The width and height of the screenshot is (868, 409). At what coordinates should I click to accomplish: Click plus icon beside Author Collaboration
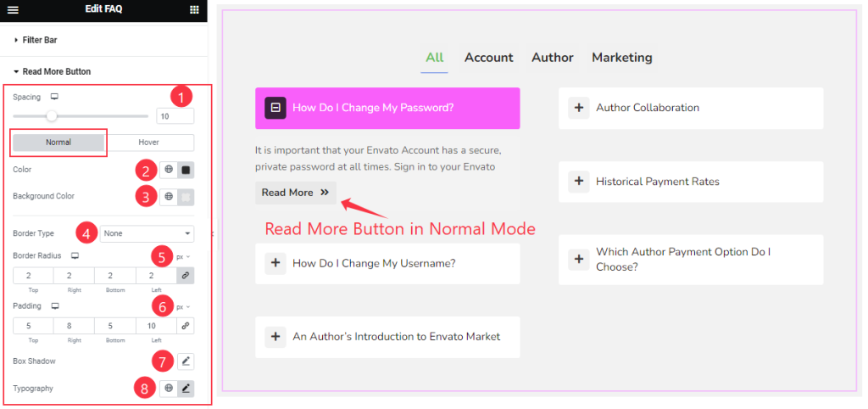tap(578, 108)
